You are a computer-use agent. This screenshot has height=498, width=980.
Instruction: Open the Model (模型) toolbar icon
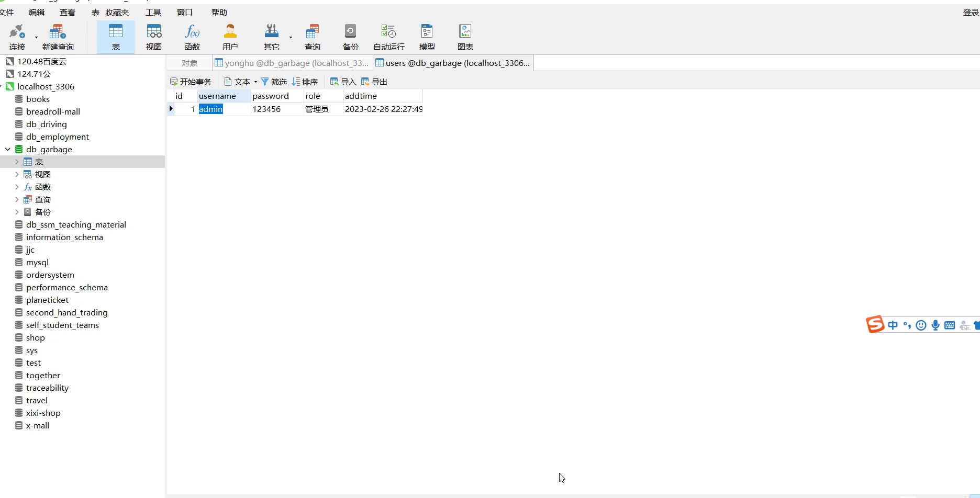(x=427, y=37)
